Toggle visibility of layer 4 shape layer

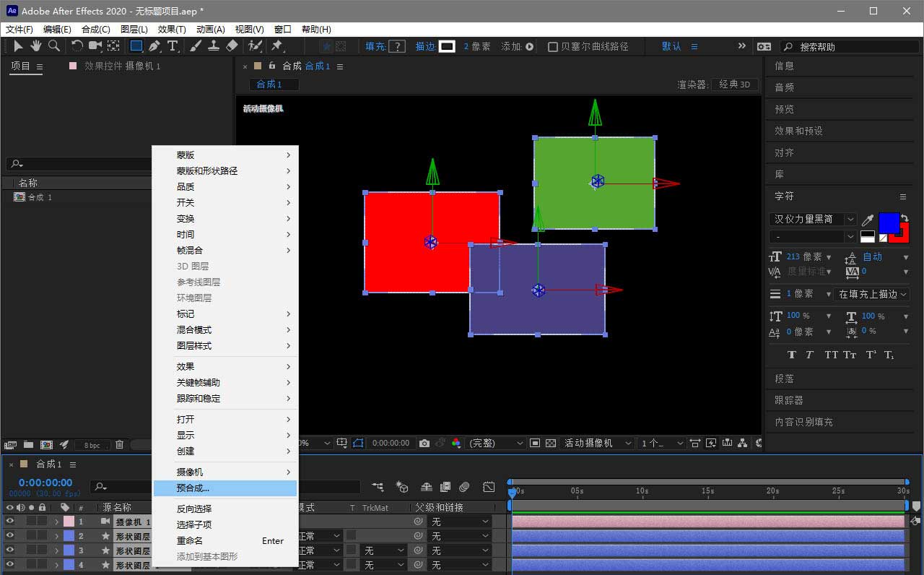(9, 565)
